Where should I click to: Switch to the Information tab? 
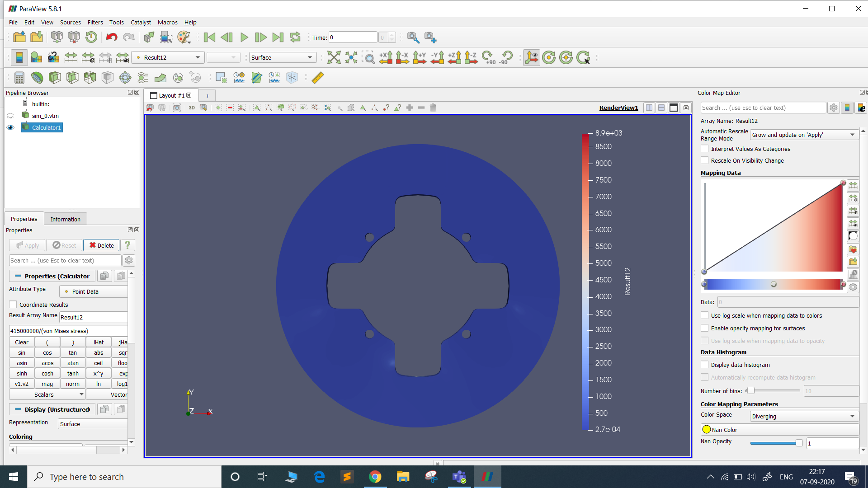(65, 219)
